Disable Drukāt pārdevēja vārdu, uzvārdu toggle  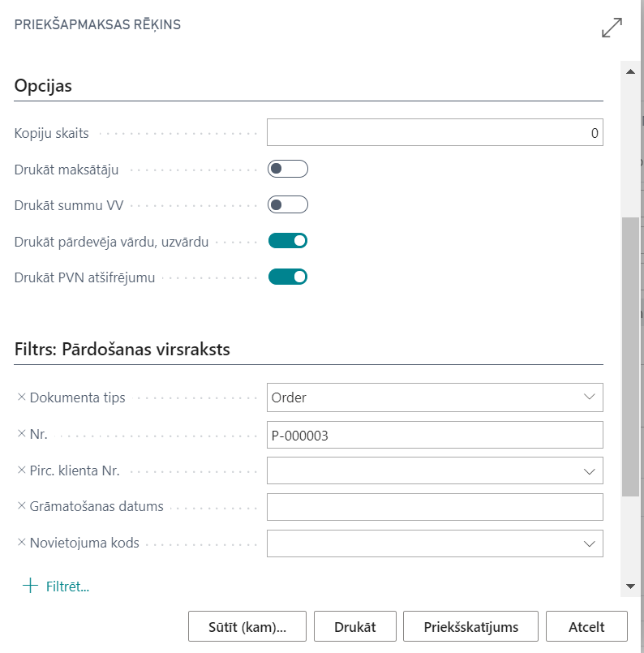click(288, 241)
